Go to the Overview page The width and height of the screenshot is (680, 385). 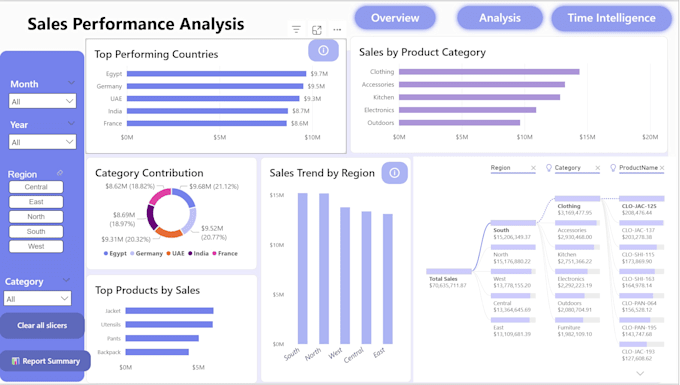[395, 18]
